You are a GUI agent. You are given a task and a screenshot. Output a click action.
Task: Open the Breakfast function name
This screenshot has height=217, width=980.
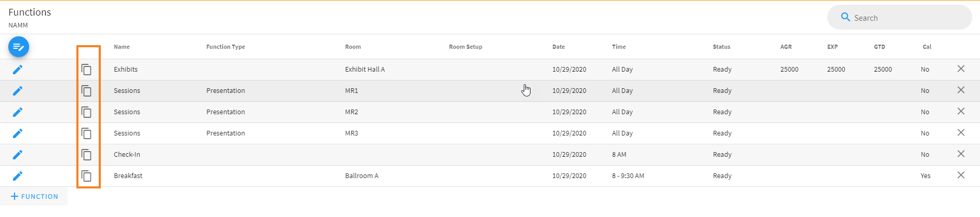128,176
